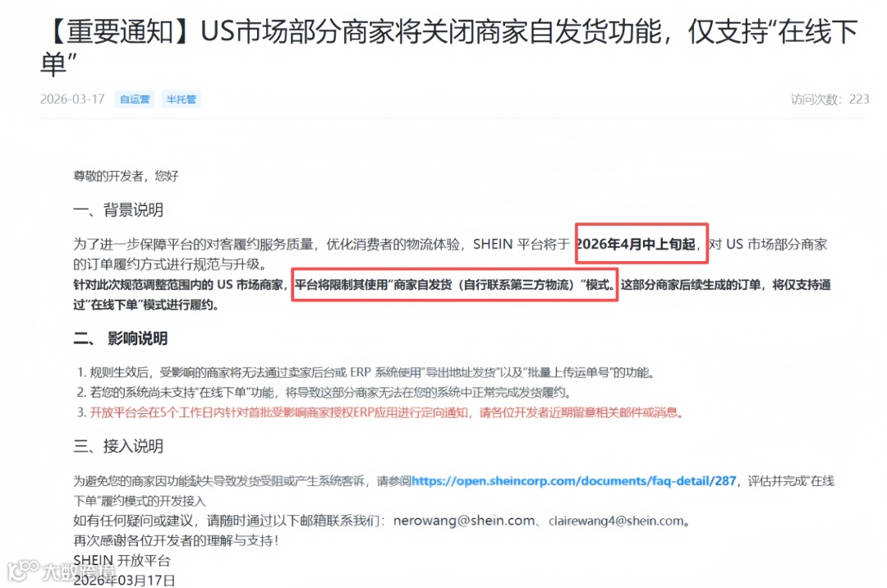Click the watermark logo icon at bottom left

(x=23, y=571)
